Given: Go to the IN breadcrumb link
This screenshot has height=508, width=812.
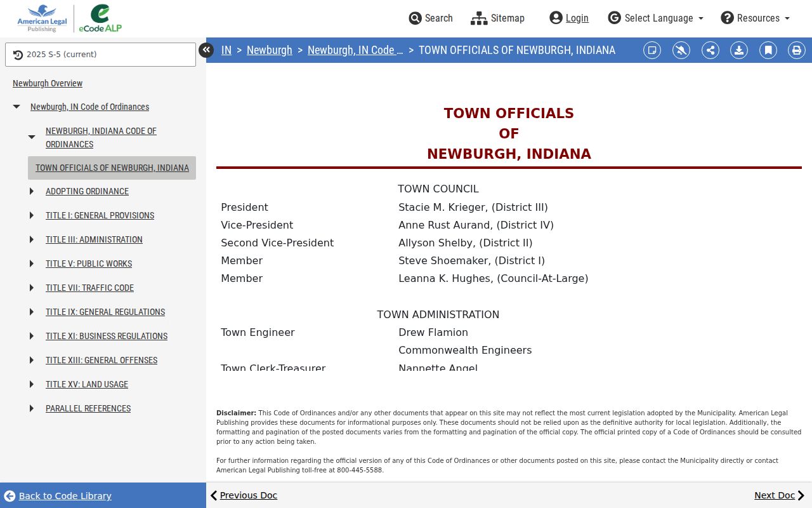Looking at the screenshot, I should pyautogui.click(x=226, y=50).
